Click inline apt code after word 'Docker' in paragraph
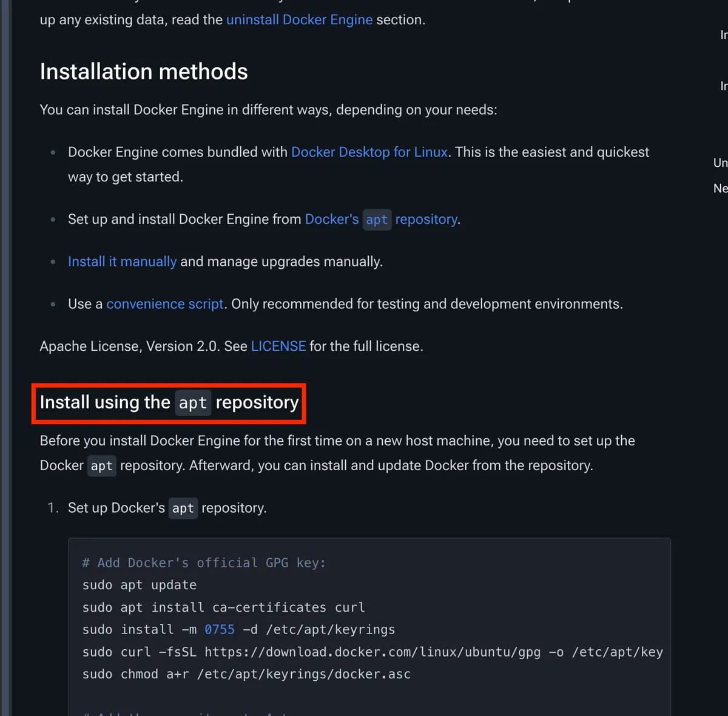Viewport: 728px width, 716px height. pyautogui.click(x=101, y=466)
